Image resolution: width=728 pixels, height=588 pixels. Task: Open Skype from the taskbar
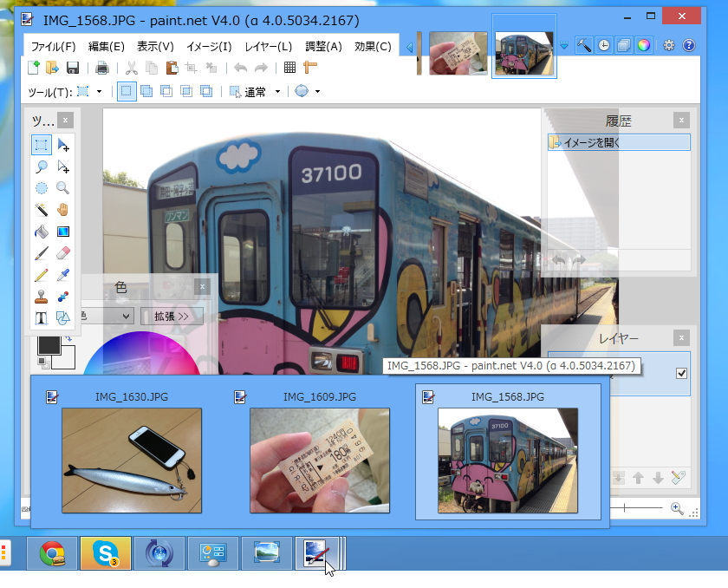pyautogui.click(x=106, y=553)
